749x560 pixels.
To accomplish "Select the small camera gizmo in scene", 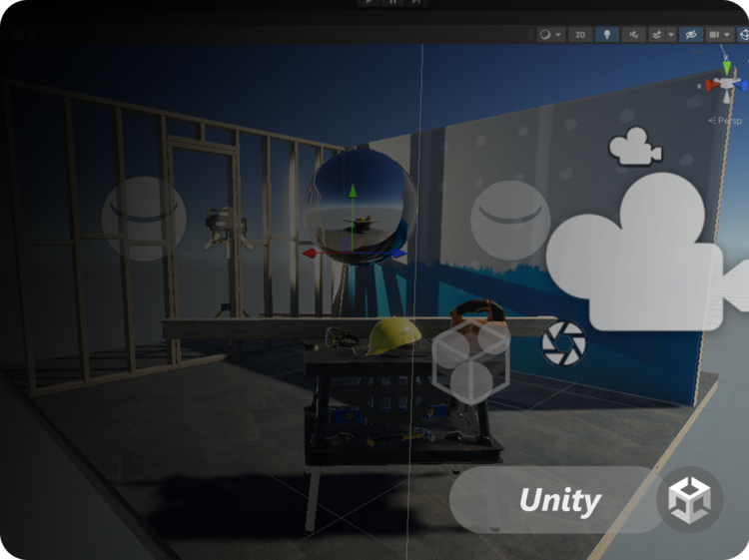I will coord(635,146).
